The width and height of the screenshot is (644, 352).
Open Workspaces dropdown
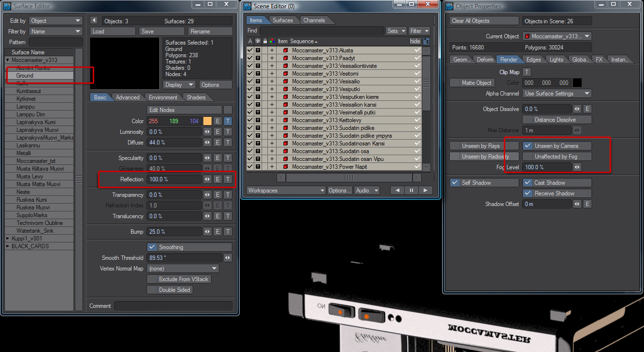[x=286, y=191]
